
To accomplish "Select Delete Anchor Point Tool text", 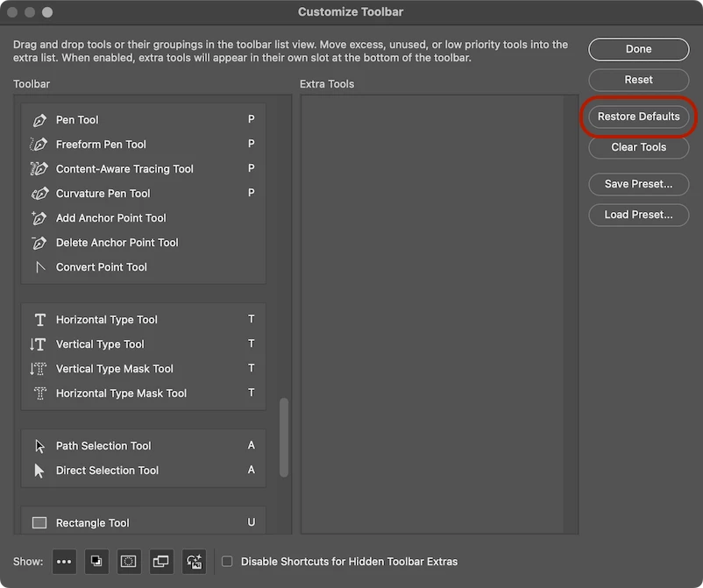I will 117,243.
